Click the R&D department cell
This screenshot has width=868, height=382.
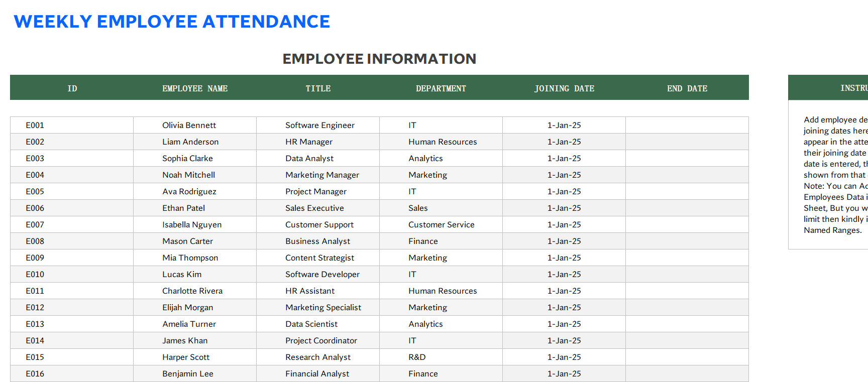(441, 357)
